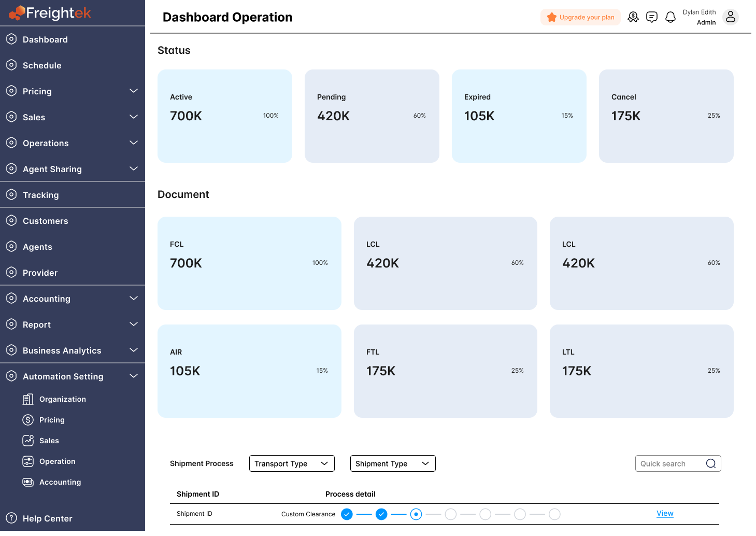Open the Help Center icon at sidebar bottom
The image size is (756, 536).
tap(11, 518)
